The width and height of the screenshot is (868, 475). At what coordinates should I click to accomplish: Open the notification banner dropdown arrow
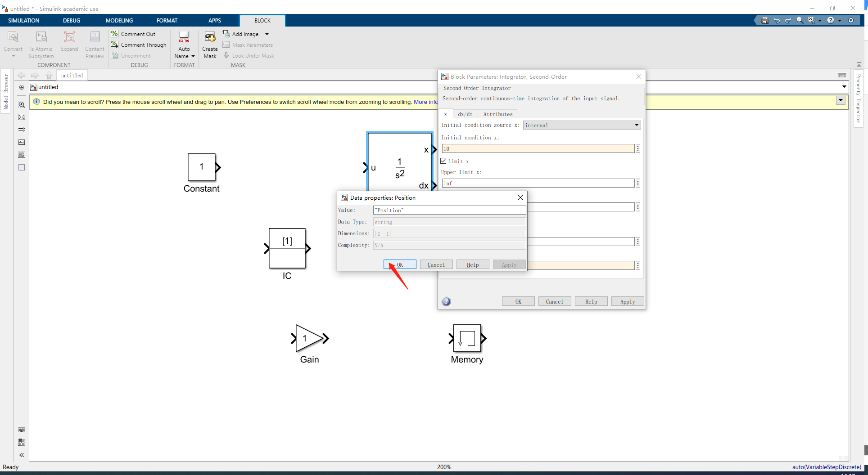pos(841,100)
